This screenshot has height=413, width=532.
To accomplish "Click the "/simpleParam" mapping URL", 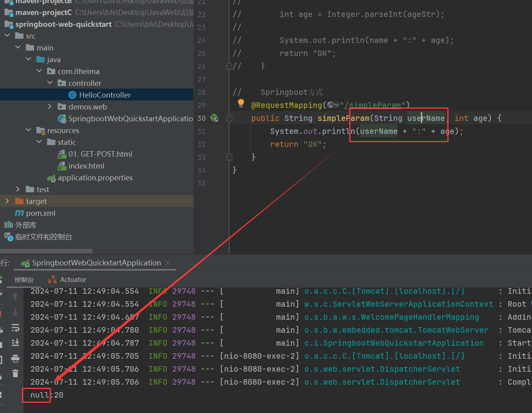I will point(373,105).
